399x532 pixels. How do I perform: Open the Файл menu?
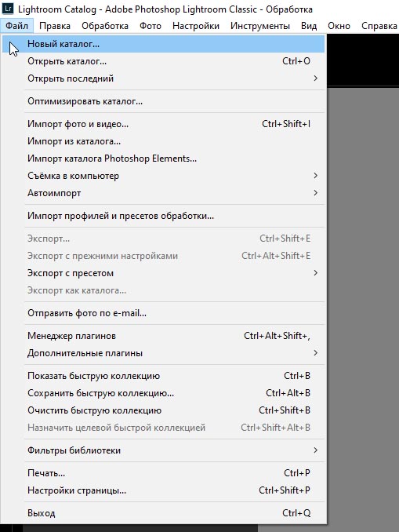pyautogui.click(x=16, y=26)
